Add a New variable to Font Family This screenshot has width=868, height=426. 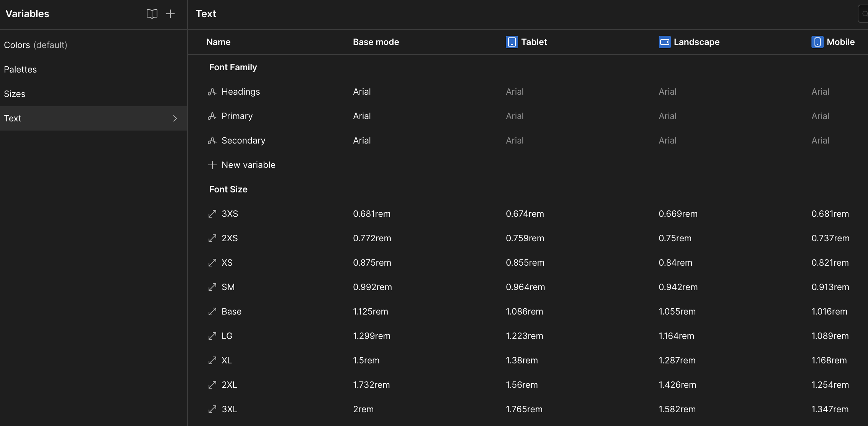pos(248,165)
